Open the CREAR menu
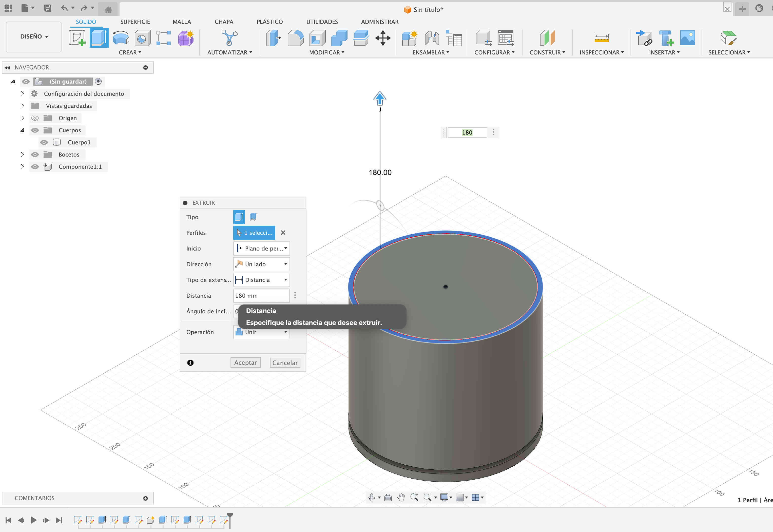Screen dimensions: 773x532 click(x=130, y=52)
